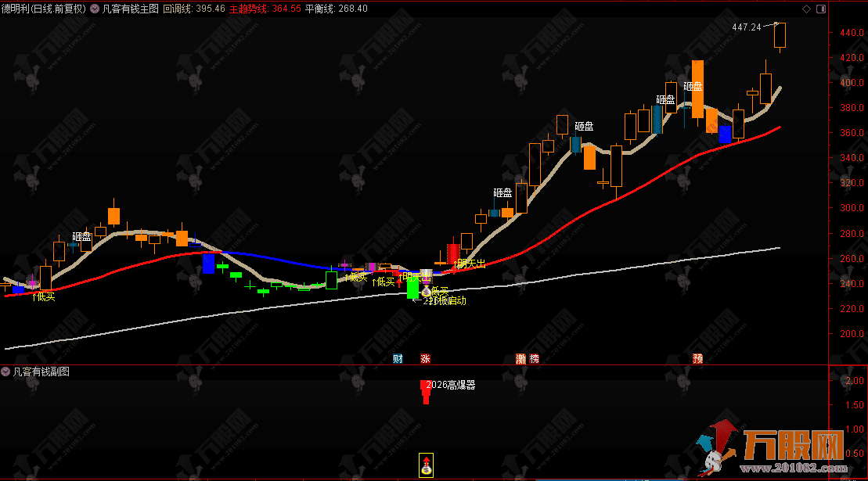Click the panel layout icon at top right

point(820,9)
